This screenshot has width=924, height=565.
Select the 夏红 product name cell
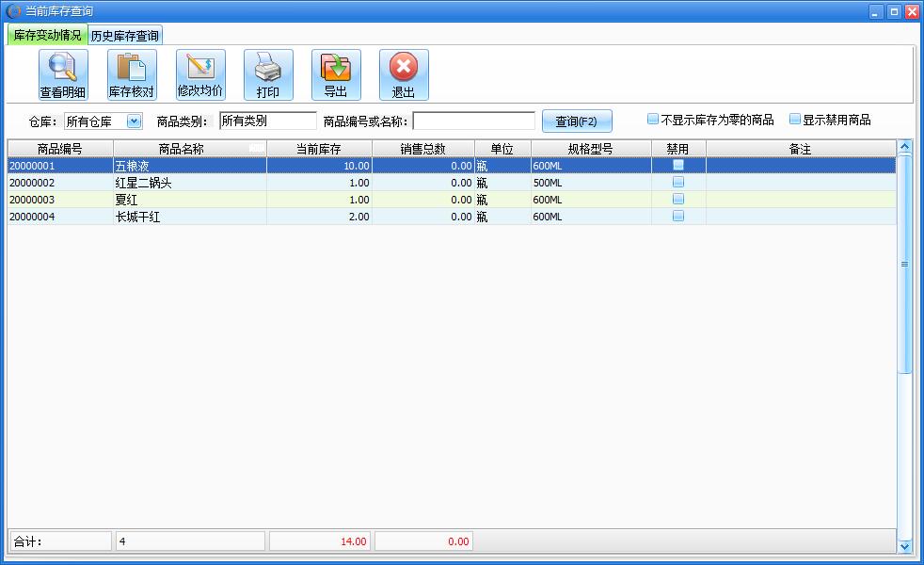pos(190,200)
